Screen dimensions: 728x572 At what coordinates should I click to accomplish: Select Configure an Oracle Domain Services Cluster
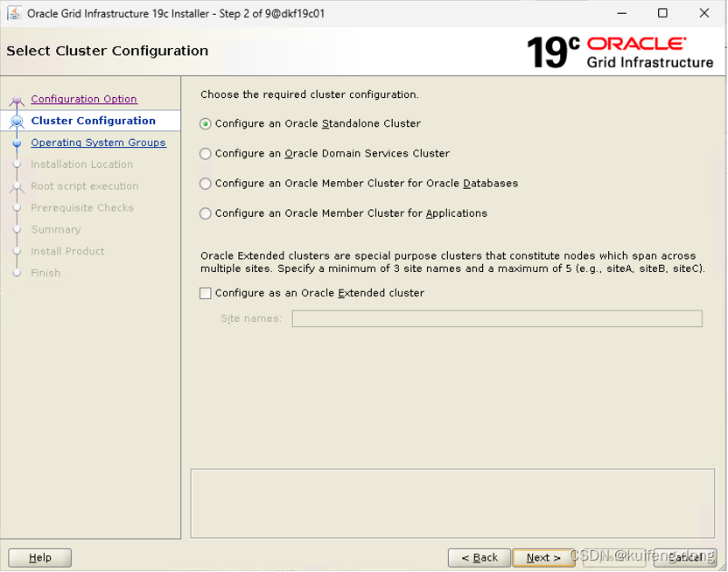point(205,153)
